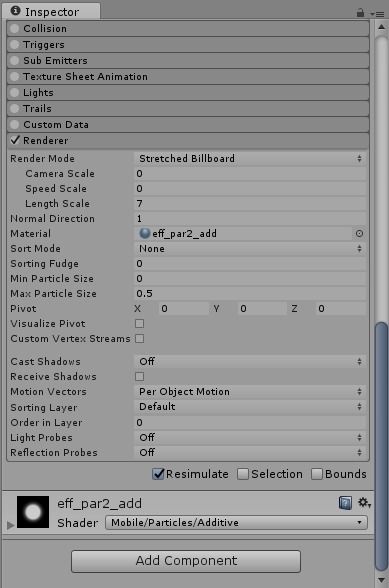The width and height of the screenshot is (389, 588).
Task: Click the Add Component button
Action: pos(186,561)
